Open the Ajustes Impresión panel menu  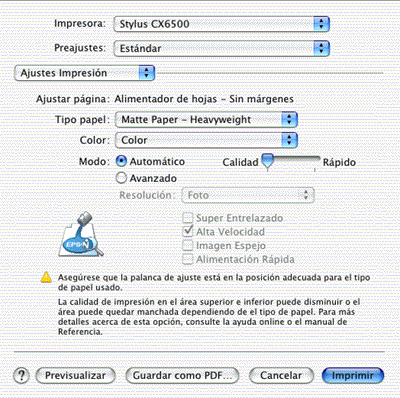[x=85, y=73]
